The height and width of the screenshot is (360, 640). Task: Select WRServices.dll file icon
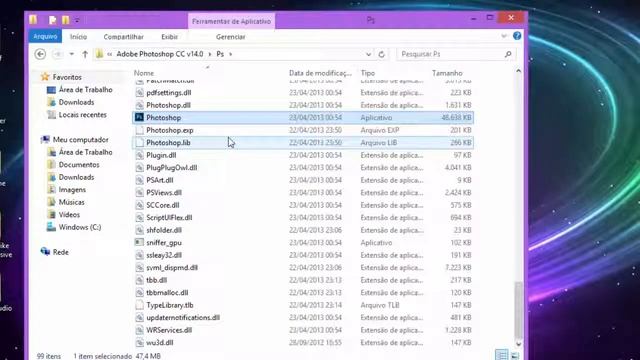point(139,330)
